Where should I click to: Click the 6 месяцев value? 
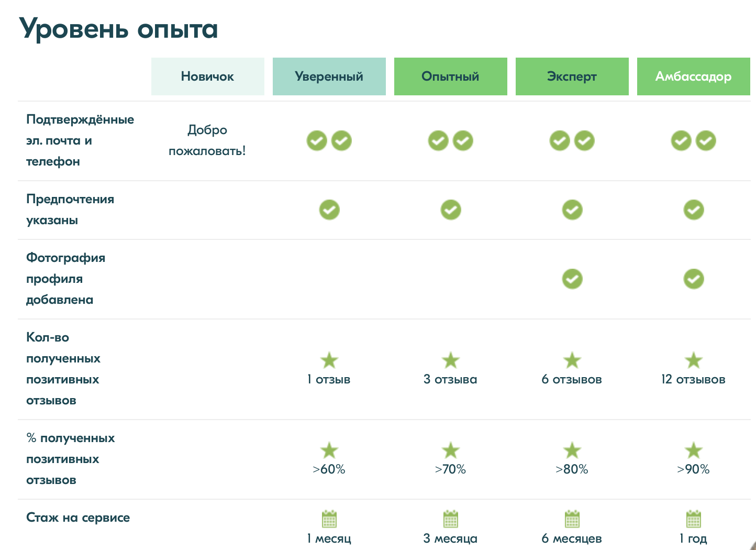pos(572,538)
